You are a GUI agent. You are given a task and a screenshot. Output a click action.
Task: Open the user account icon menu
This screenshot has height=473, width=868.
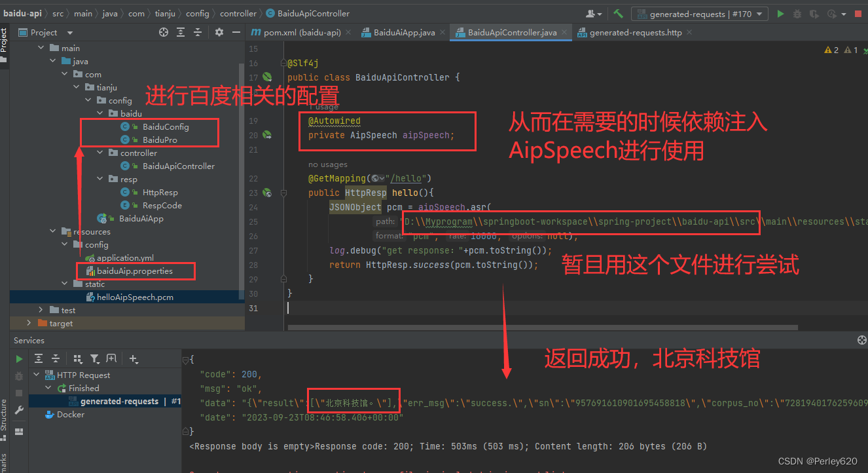click(x=594, y=14)
